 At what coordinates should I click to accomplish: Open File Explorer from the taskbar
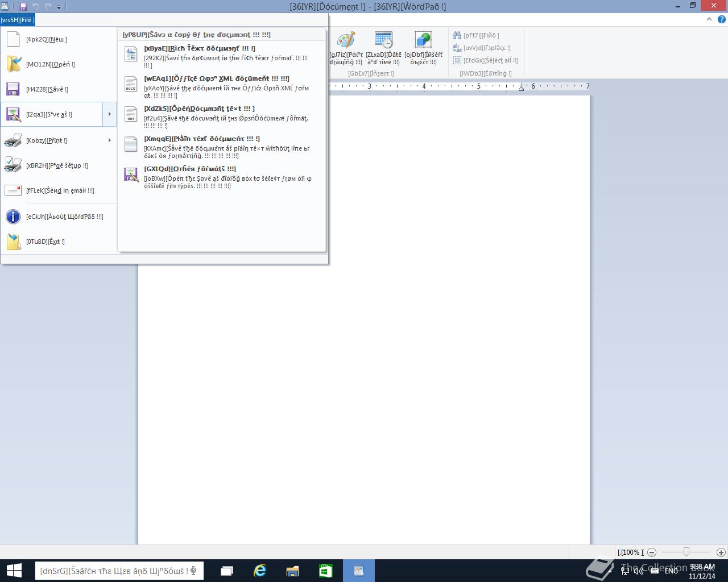click(293, 571)
